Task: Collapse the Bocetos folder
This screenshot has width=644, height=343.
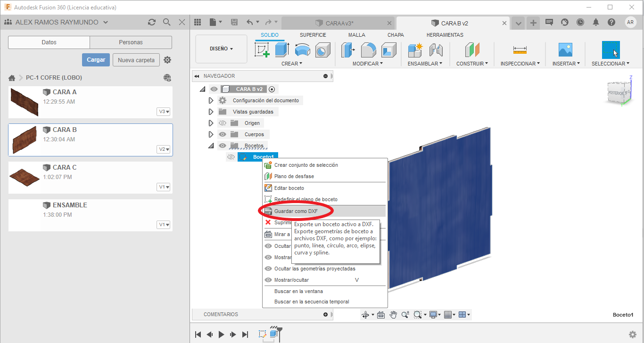Action: (211, 146)
